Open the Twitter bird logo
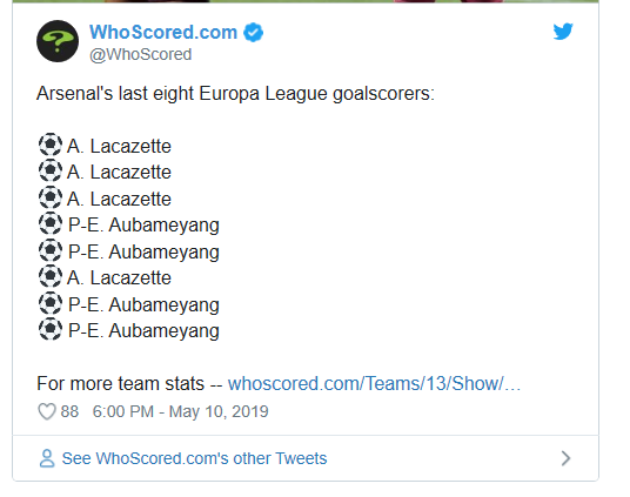This screenshot has height=497, width=630. [564, 32]
